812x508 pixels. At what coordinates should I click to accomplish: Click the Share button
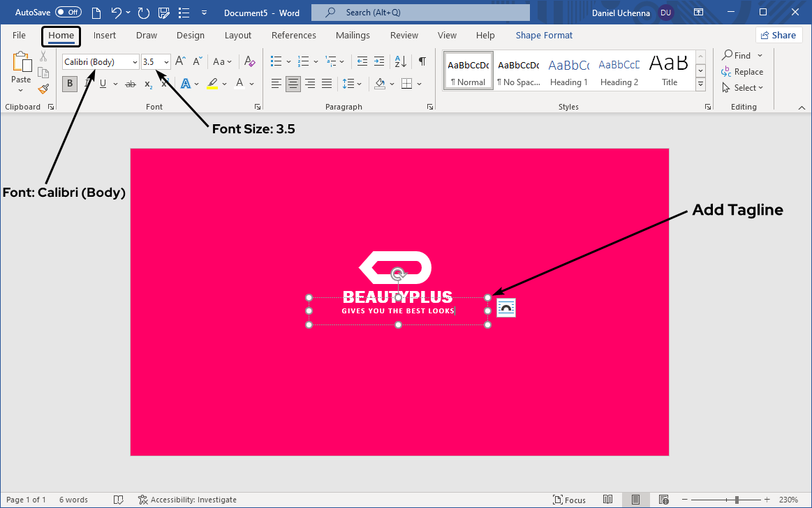point(778,35)
